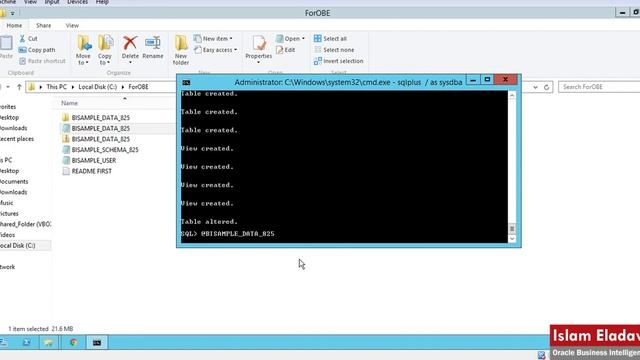The height and width of the screenshot is (360, 640).
Task: Open Videos in the navigation pane
Action: [8, 235]
